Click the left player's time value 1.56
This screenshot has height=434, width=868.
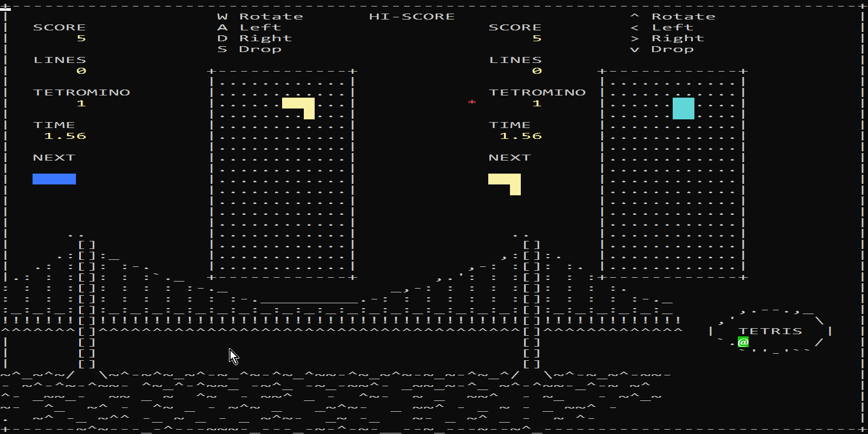point(65,136)
